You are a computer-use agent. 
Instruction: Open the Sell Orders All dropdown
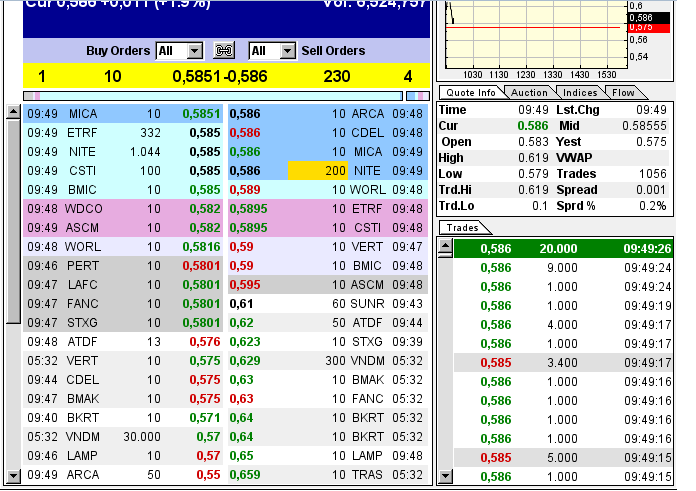273,51
